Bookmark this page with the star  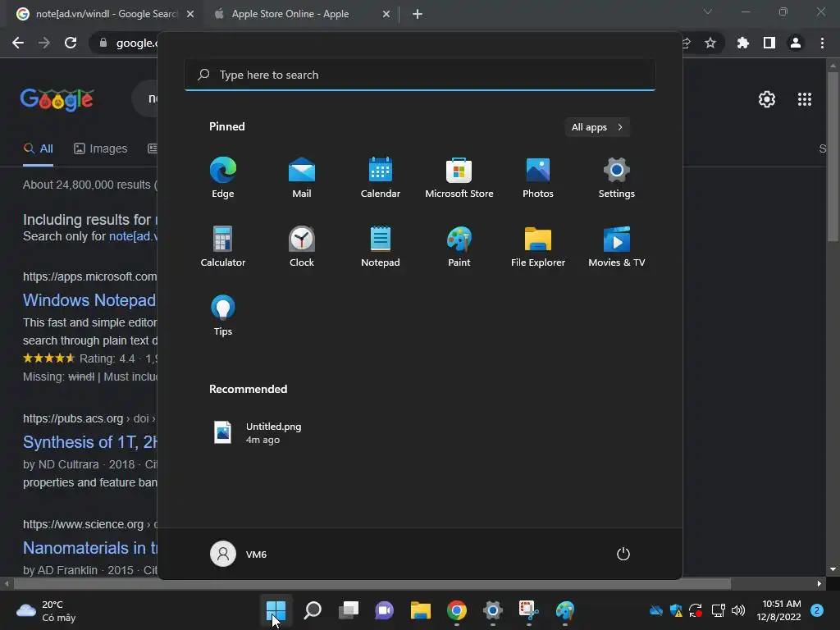coord(710,43)
